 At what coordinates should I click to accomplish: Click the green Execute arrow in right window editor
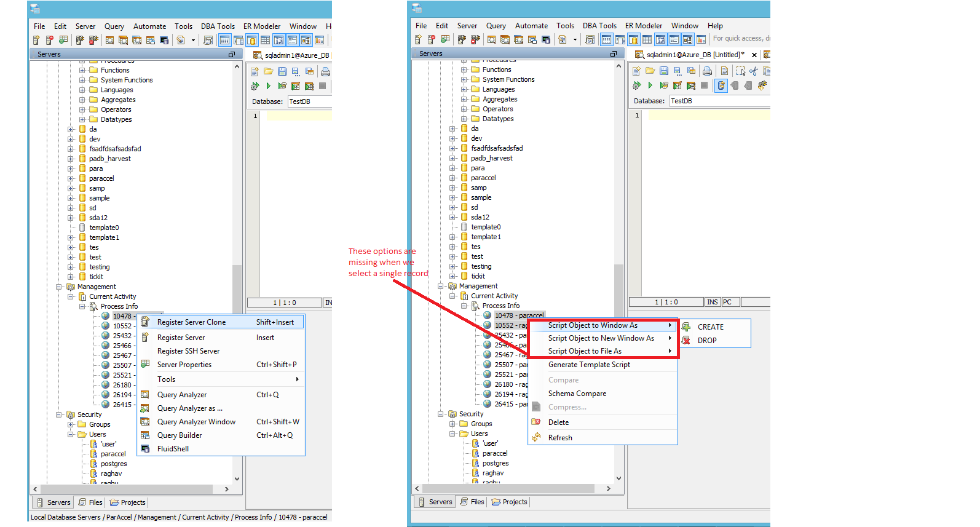[650, 85]
